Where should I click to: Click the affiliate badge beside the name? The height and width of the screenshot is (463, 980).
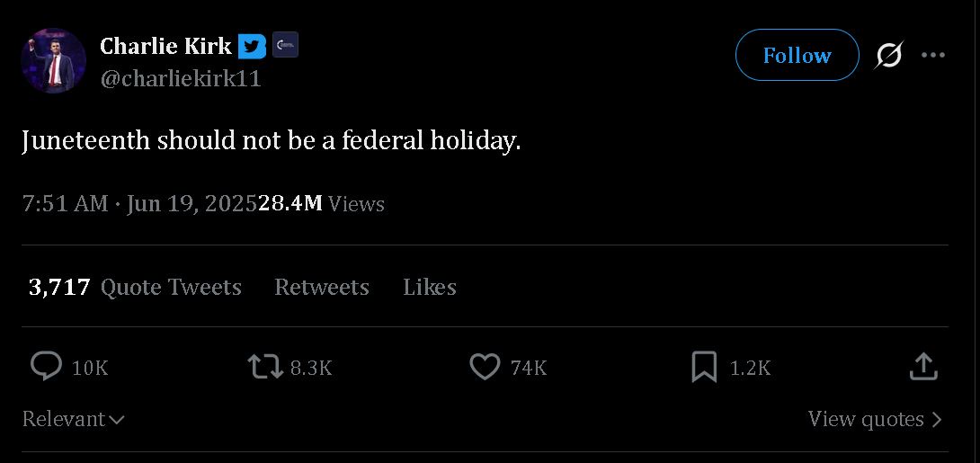(285, 45)
